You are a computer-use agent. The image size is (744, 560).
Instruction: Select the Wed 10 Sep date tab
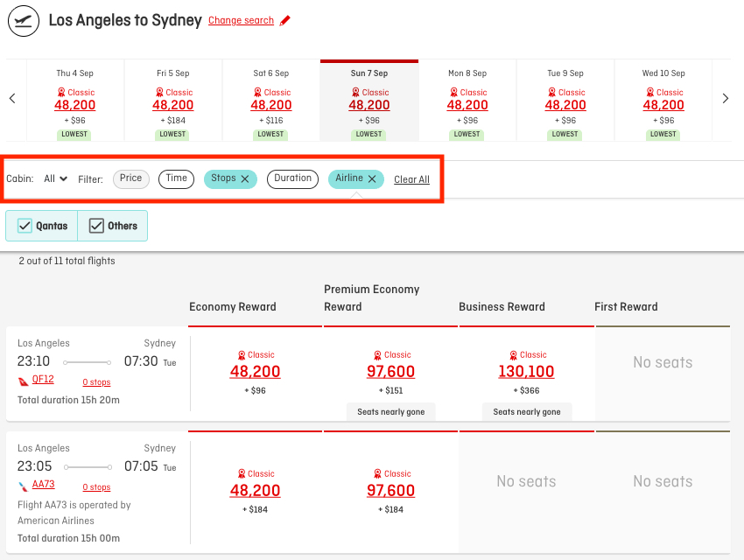tap(663, 101)
